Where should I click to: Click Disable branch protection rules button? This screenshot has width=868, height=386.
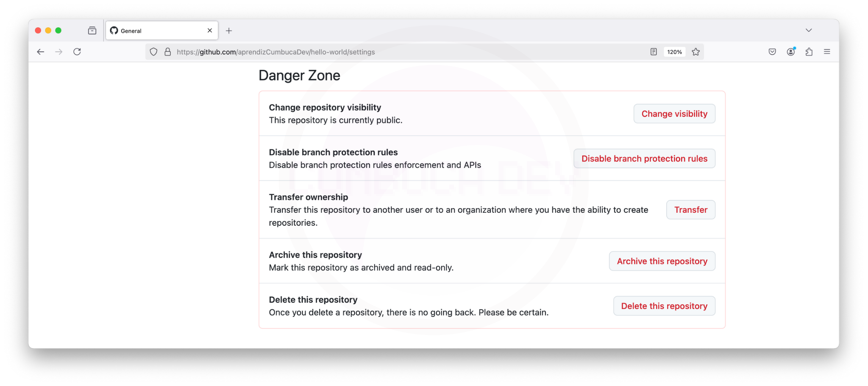tap(644, 158)
